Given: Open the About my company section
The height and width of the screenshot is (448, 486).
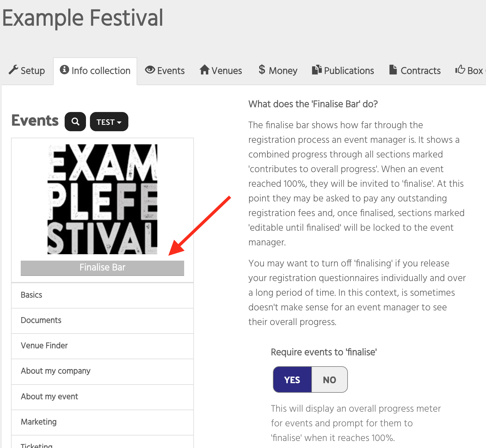Looking at the screenshot, I should [102, 371].
